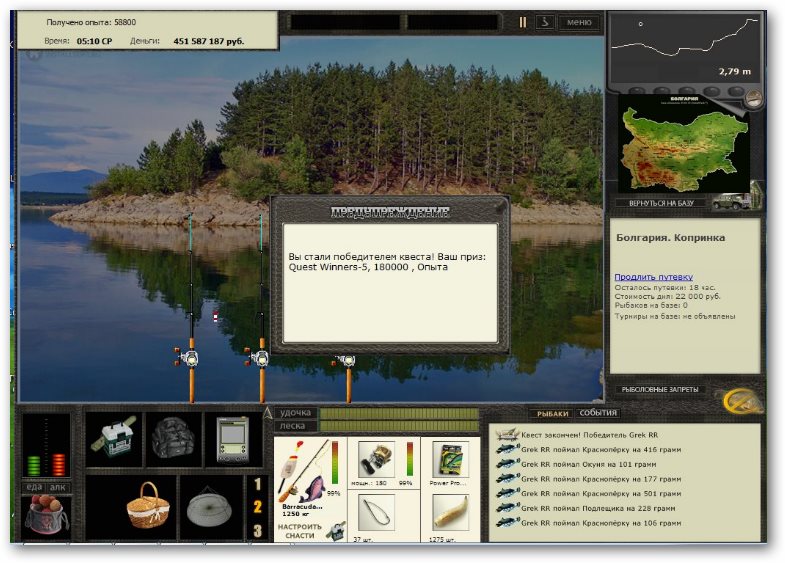The height and width of the screenshot is (563, 785).
Task: Open the fish keep net icon
Action: (209, 507)
